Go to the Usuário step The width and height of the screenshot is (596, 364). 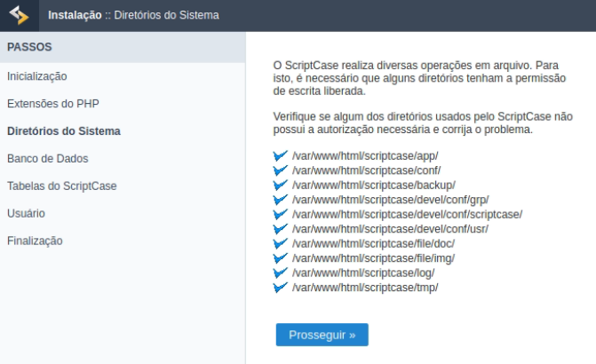[x=27, y=214]
